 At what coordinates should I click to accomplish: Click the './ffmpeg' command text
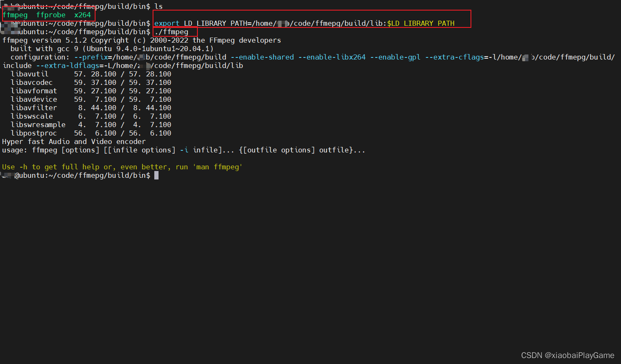[172, 32]
